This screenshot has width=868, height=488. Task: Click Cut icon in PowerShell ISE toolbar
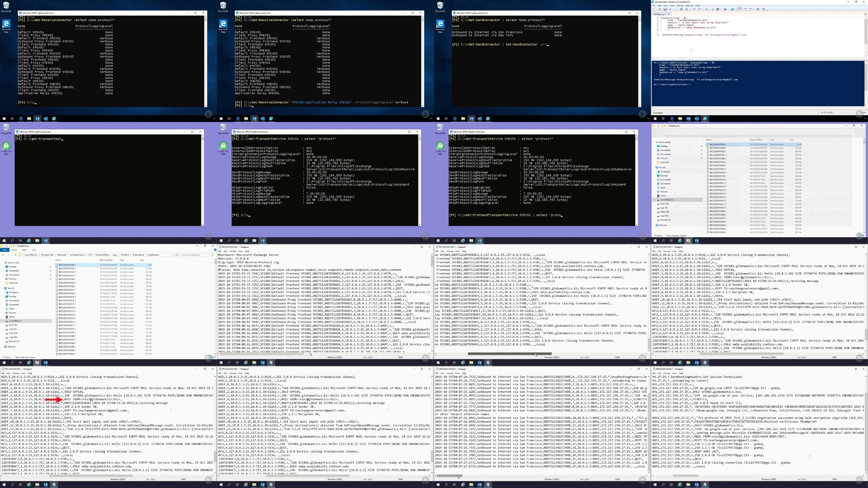(670, 9)
